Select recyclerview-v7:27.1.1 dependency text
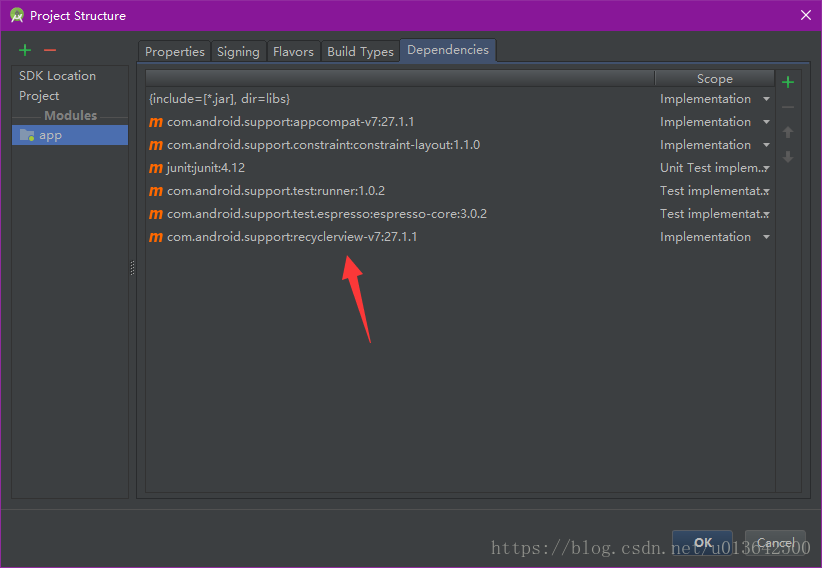The image size is (822, 568). click(292, 238)
